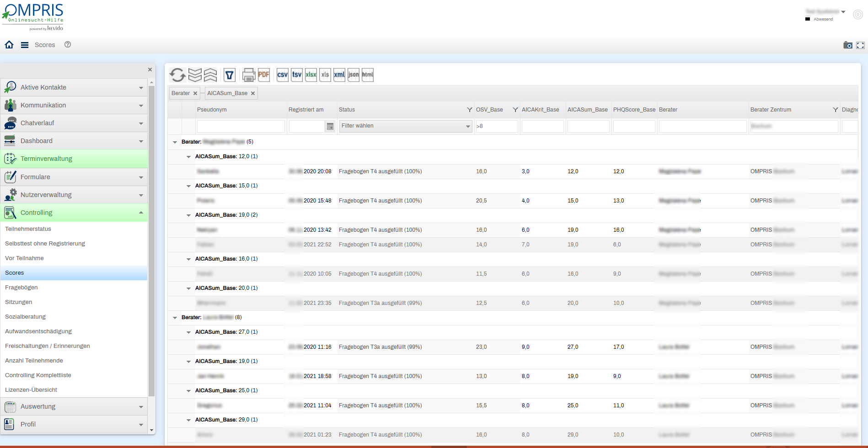Open the help question mark icon
The image size is (868, 448).
tap(68, 44)
